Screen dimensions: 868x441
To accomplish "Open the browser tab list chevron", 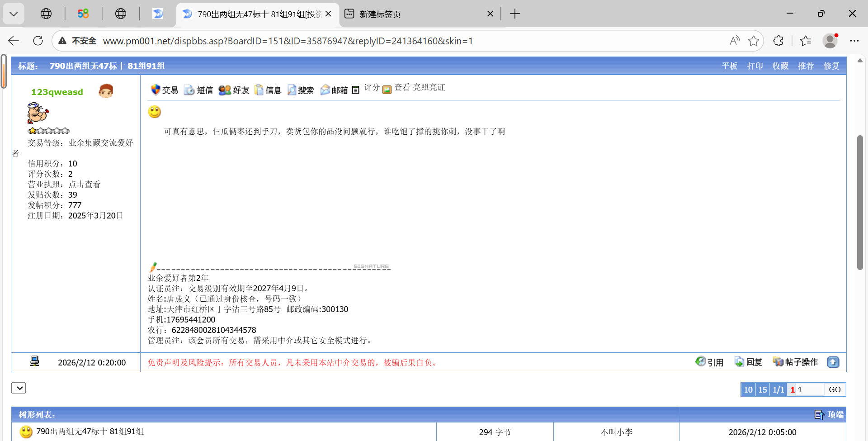I will 14,14.
